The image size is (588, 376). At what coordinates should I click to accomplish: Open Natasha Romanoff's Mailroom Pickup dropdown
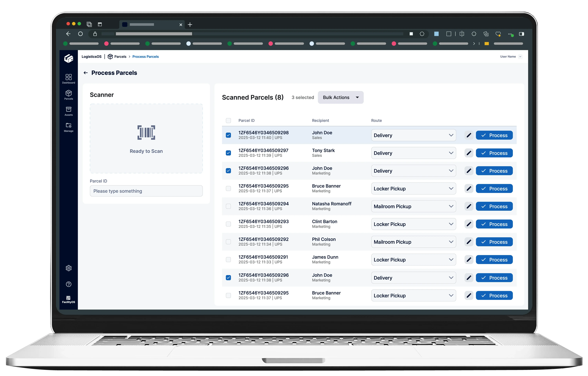pos(413,206)
